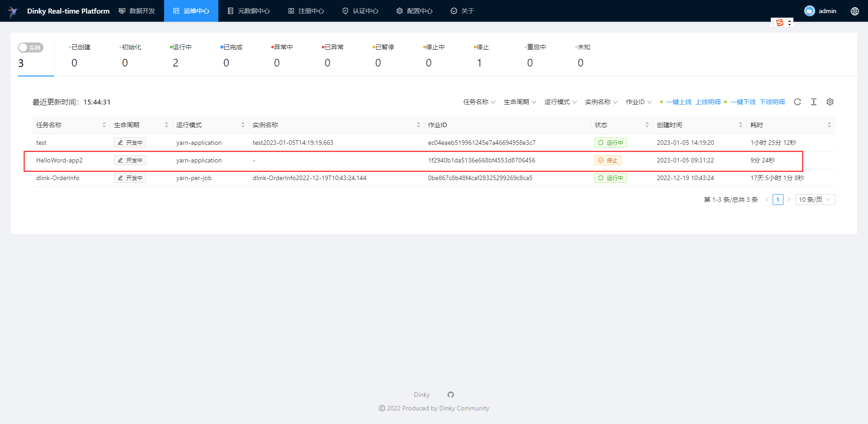This screenshot has width=868, height=424.
Task: Select the 停止 status count filter
Action: point(480,54)
